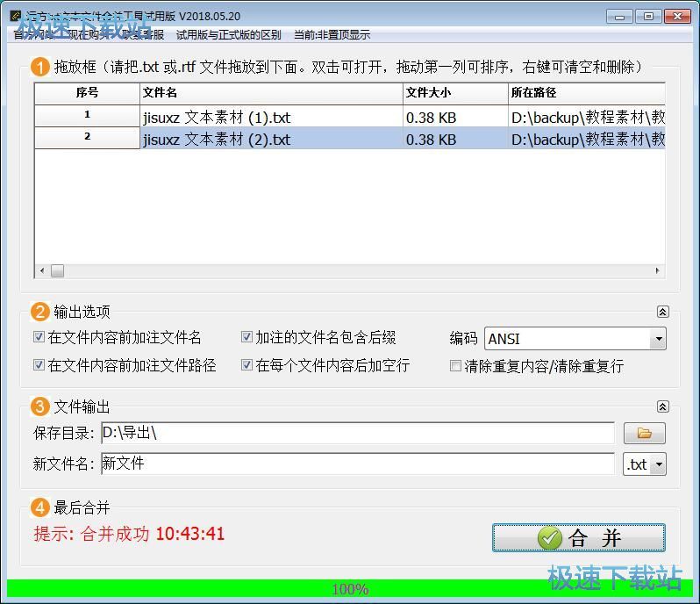Open the 联系客服 menu item
This screenshot has height=604, width=700.
(x=143, y=35)
